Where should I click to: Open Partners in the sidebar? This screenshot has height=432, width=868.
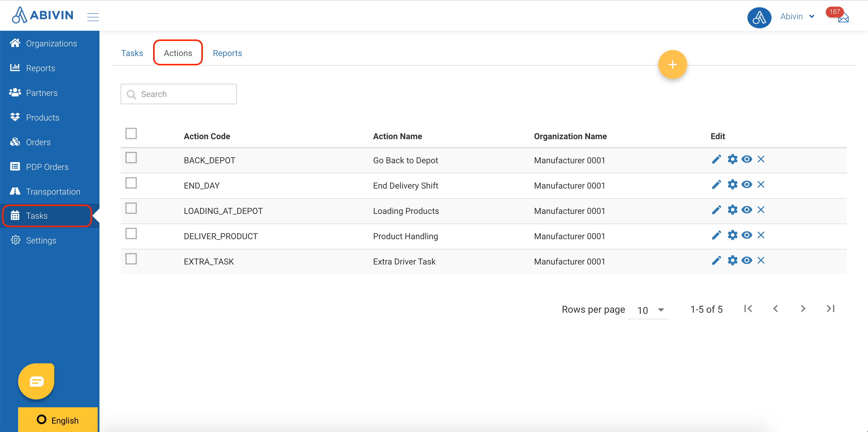coord(50,92)
